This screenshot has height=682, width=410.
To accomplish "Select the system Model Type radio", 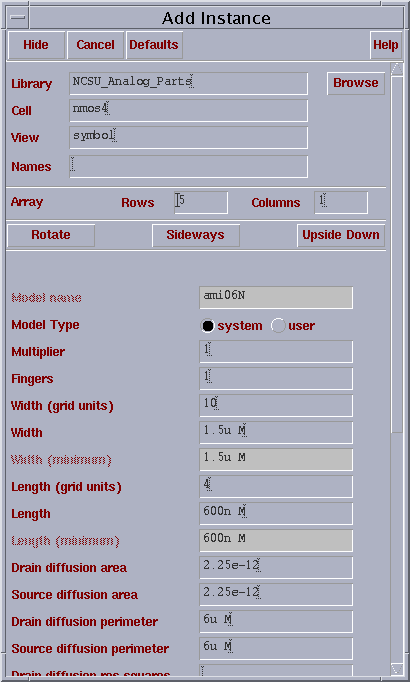I will point(207,326).
